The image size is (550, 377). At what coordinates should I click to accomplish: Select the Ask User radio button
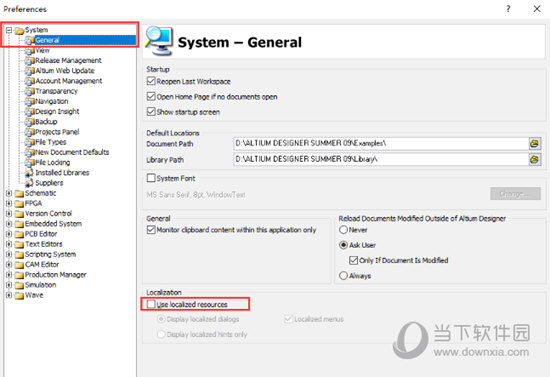343,245
